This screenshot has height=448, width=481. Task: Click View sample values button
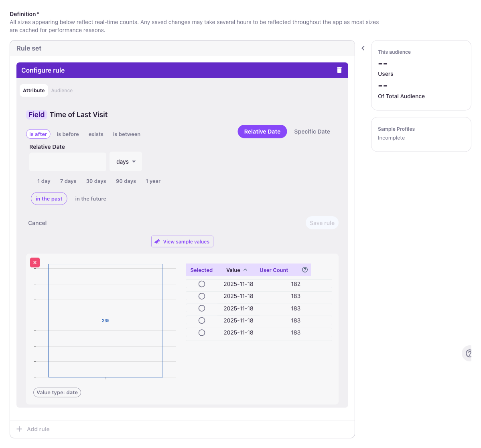click(x=182, y=241)
